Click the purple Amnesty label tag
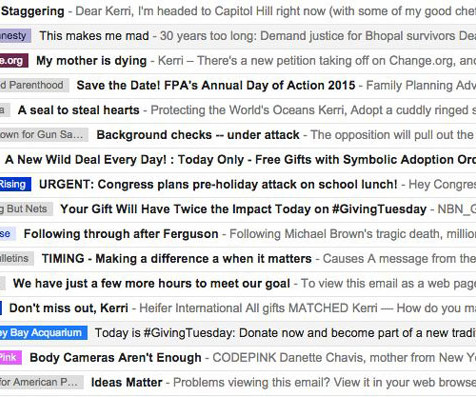Viewport: 476px width, 397px height. click(15, 36)
